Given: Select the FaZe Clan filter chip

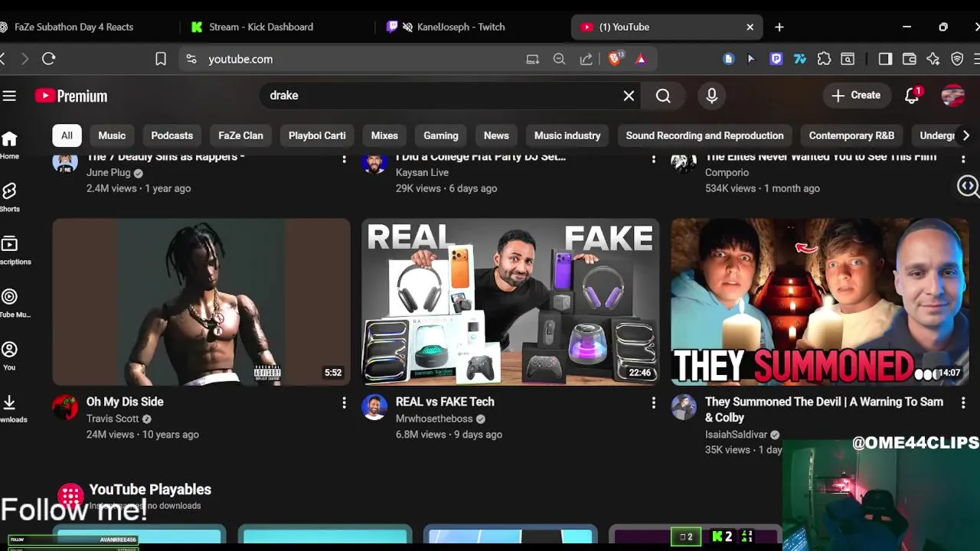Looking at the screenshot, I should coord(240,135).
